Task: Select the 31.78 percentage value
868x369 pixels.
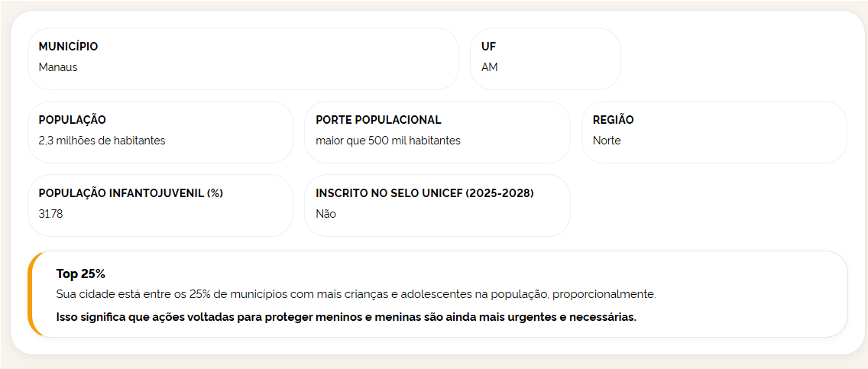Action: (51, 214)
